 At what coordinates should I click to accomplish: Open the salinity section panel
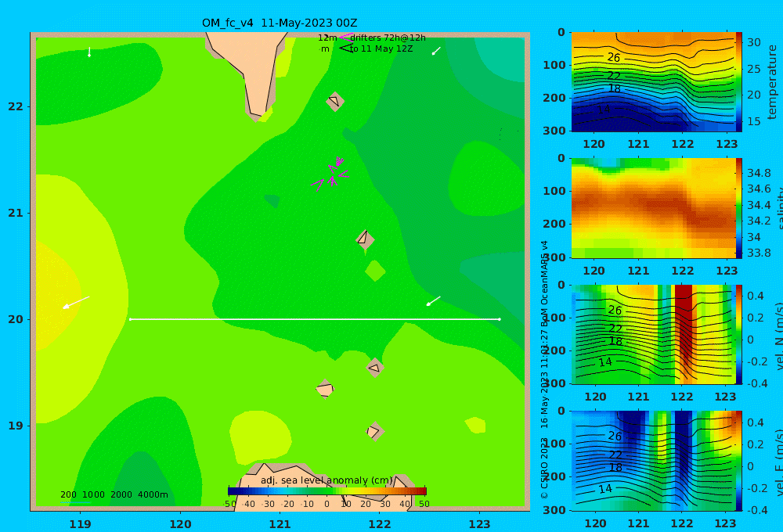coord(653,208)
